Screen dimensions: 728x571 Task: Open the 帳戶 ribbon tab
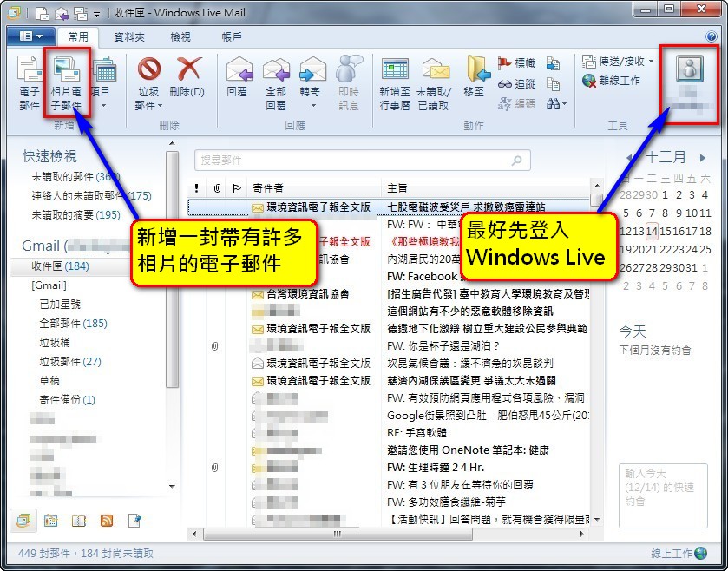click(231, 36)
